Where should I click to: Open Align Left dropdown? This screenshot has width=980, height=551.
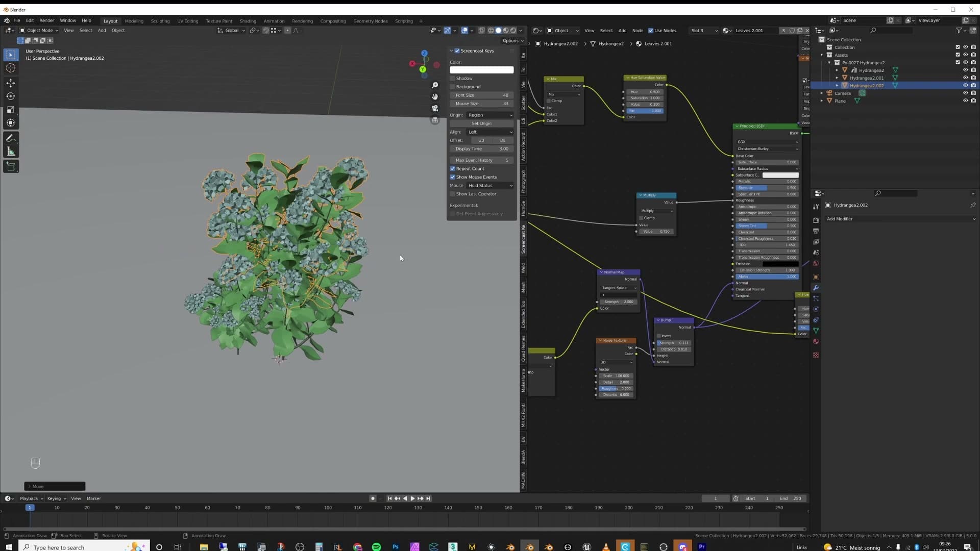(490, 132)
